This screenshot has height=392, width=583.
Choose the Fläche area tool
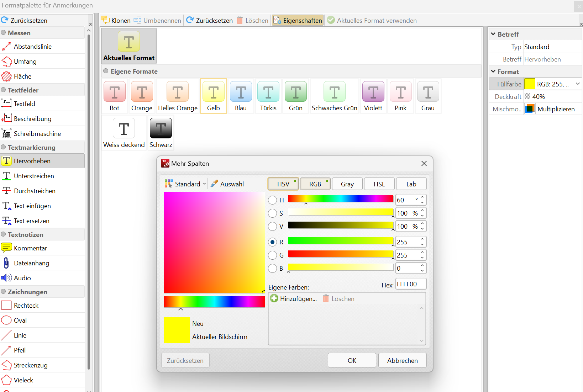[42, 76]
